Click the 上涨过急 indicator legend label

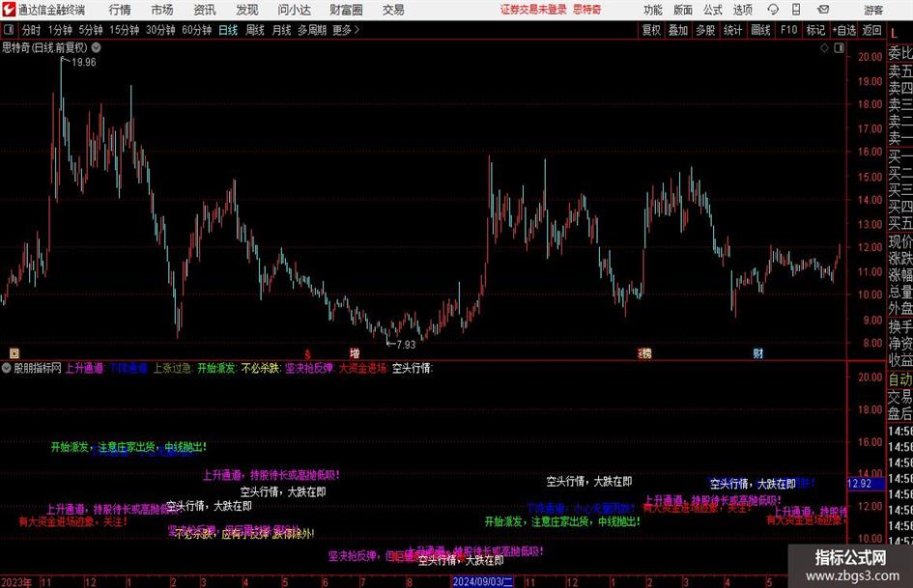tap(173, 369)
